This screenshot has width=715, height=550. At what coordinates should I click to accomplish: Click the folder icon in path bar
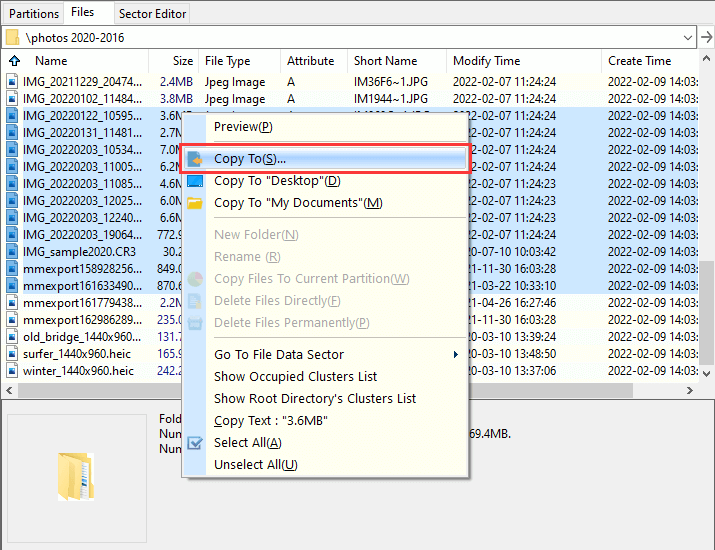pos(12,38)
